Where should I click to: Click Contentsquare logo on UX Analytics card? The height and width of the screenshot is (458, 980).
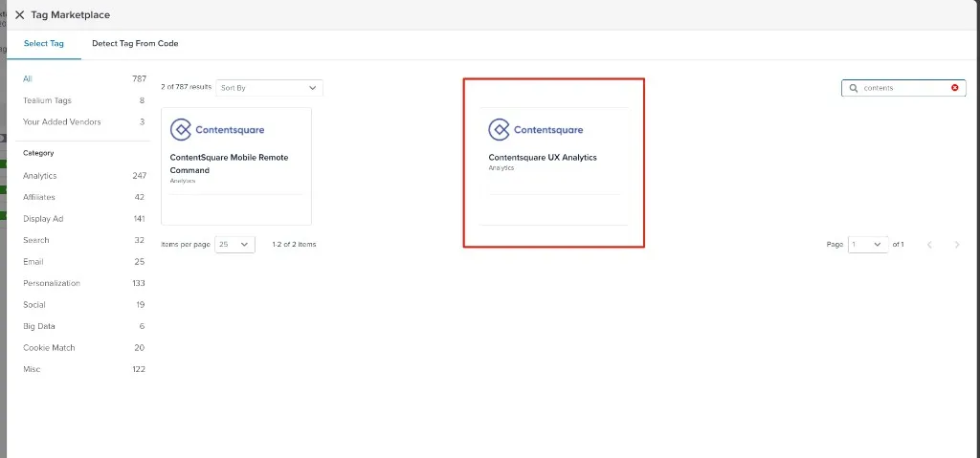(x=535, y=130)
